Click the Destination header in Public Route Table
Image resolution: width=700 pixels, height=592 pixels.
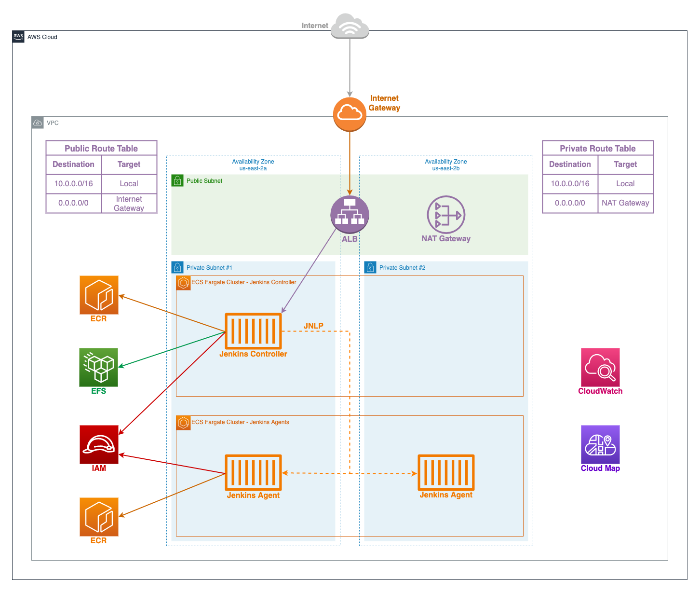pos(73,164)
